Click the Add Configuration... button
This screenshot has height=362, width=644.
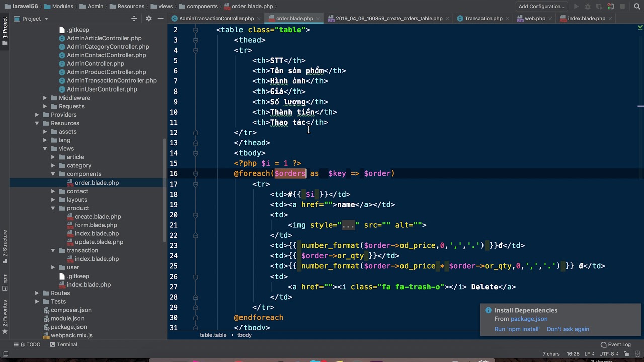(541, 7)
